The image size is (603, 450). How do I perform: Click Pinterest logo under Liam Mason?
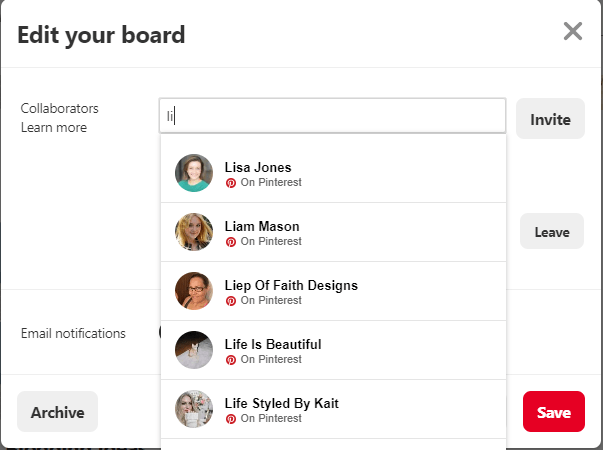231,242
